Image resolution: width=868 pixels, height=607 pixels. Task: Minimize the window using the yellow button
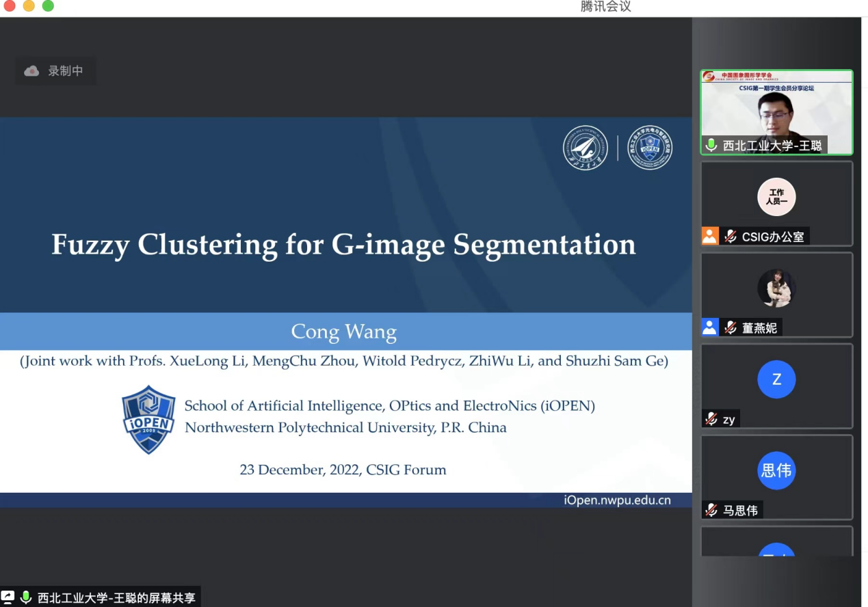point(28,5)
